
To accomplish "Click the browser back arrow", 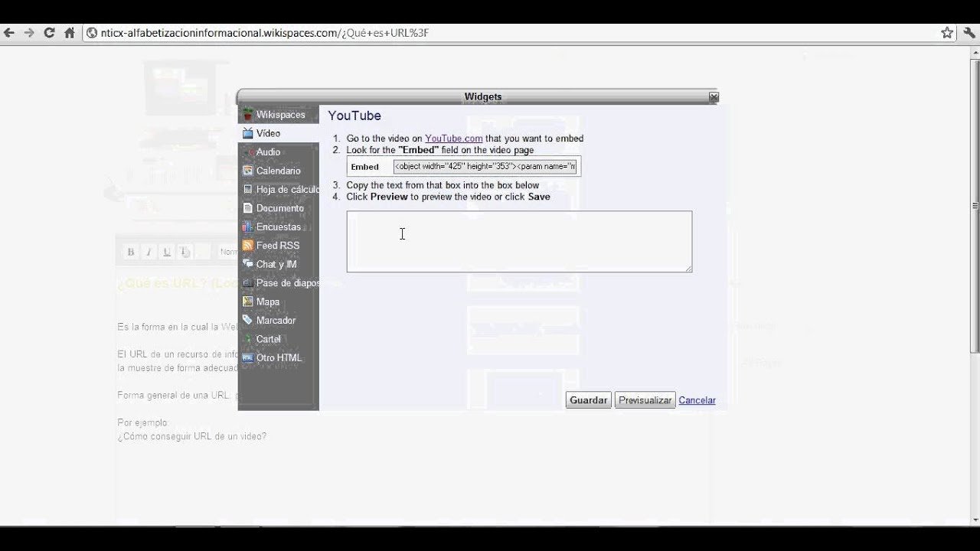I will pos(9,33).
